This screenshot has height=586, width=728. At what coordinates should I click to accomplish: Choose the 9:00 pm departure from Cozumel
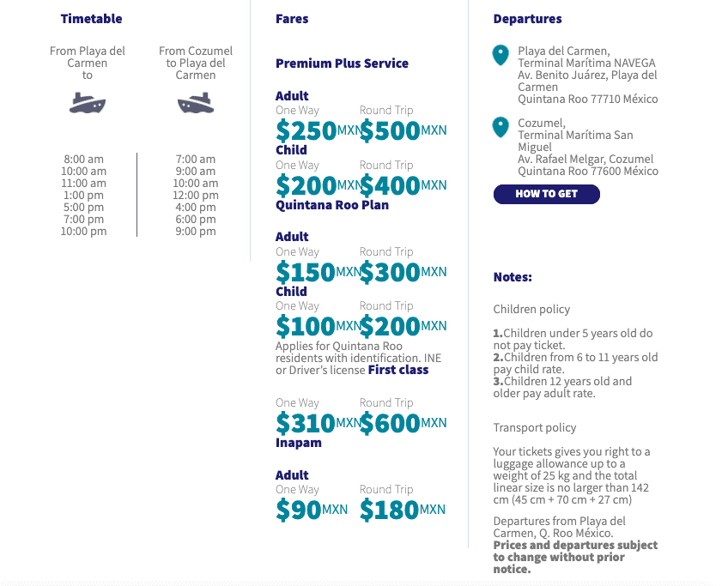(x=196, y=232)
